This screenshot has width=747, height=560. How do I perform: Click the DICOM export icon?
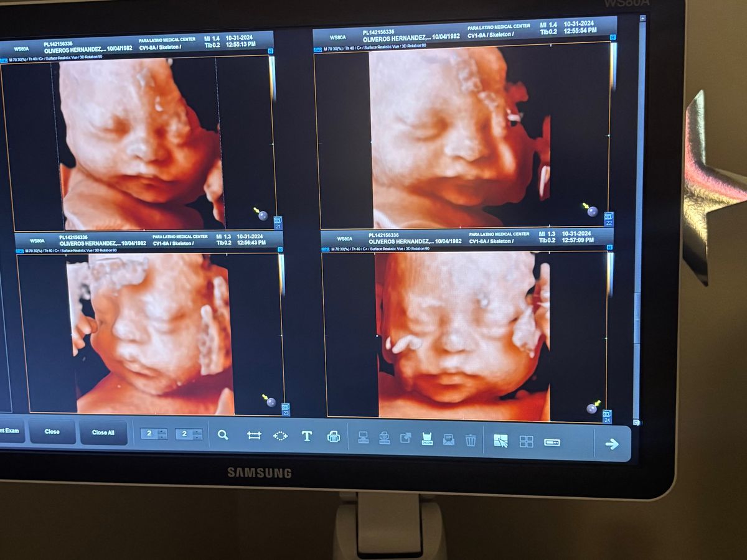coord(427,439)
